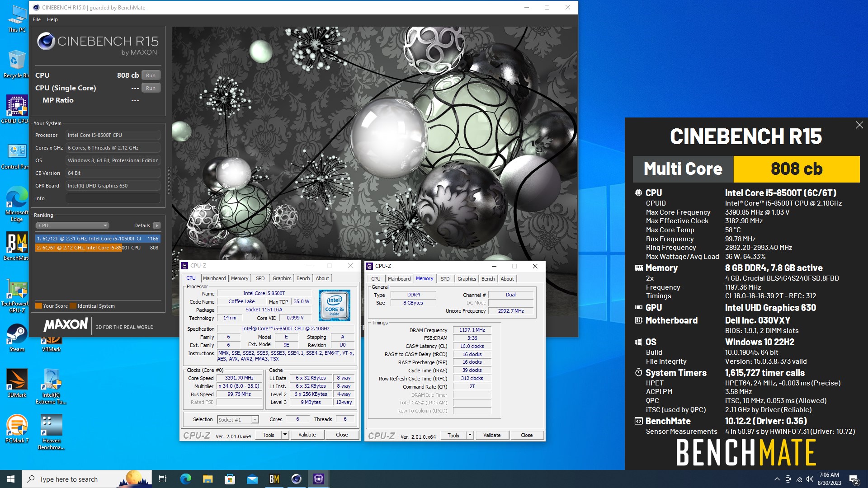This screenshot has width=868, height=488.
Task: Switch to BenchMate on taskbar
Action: [274, 479]
